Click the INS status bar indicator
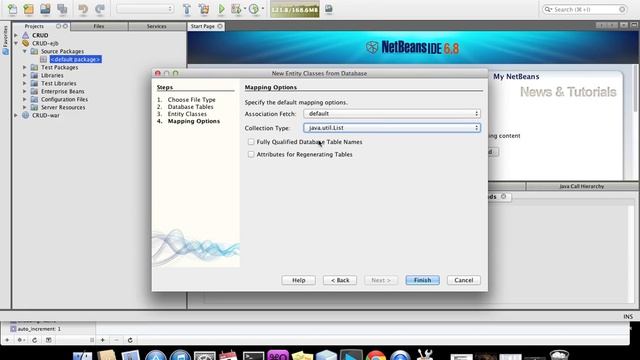This screenshot has width=640, height=360. point(628,316)
